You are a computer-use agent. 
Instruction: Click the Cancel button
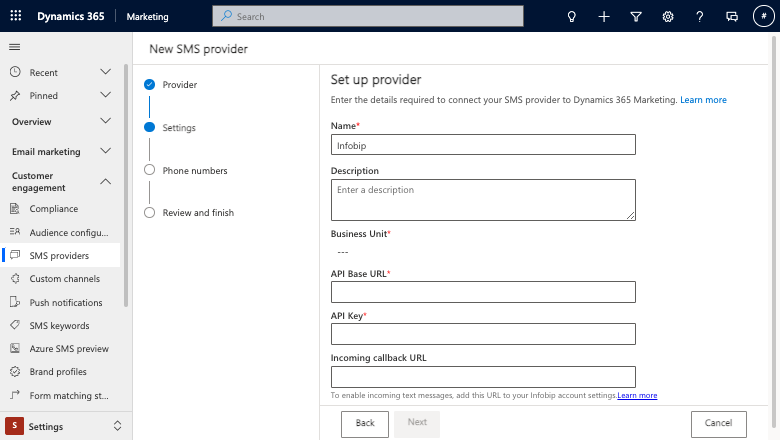click(718, 424)
